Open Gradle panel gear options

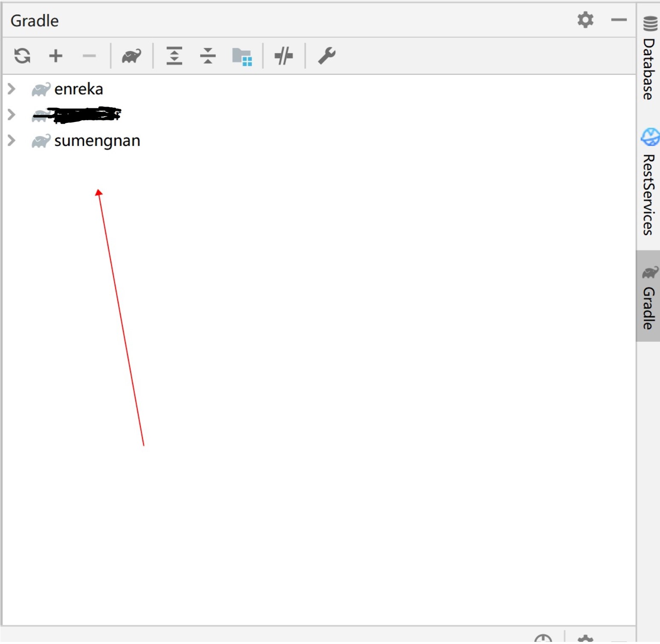[x=585, y=20]
